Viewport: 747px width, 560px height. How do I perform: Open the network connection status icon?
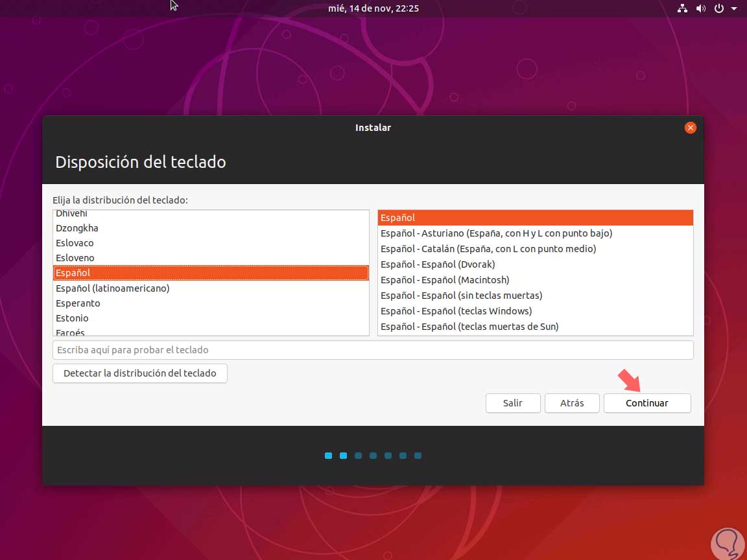(x=682, y=8)
